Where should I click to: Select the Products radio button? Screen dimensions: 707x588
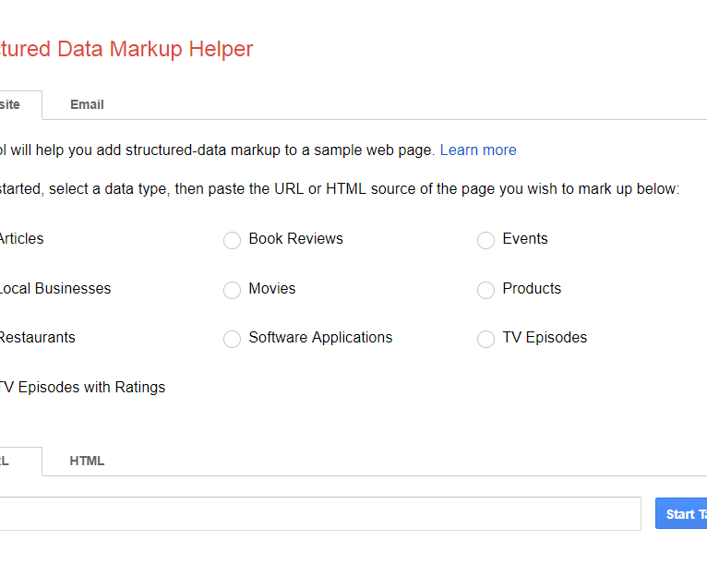coord(485,290)
